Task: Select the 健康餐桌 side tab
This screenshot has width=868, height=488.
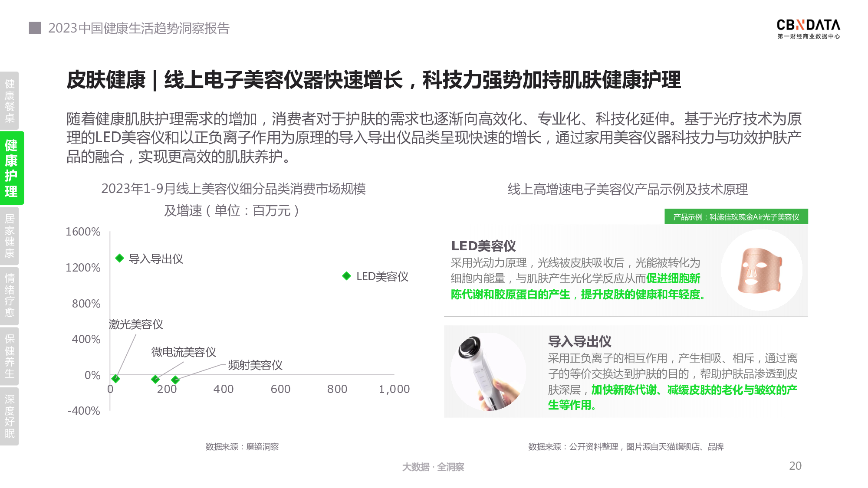Action: click(x=10, y=101)
